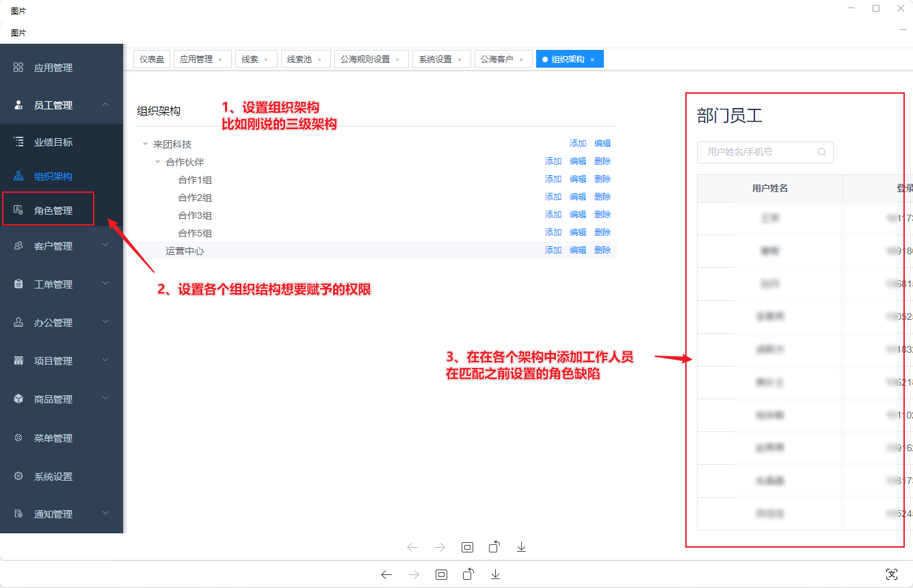Open 业绩目标 via its sidebar icon
Viewport: 913px width, 588px height.
click(18, 142)
